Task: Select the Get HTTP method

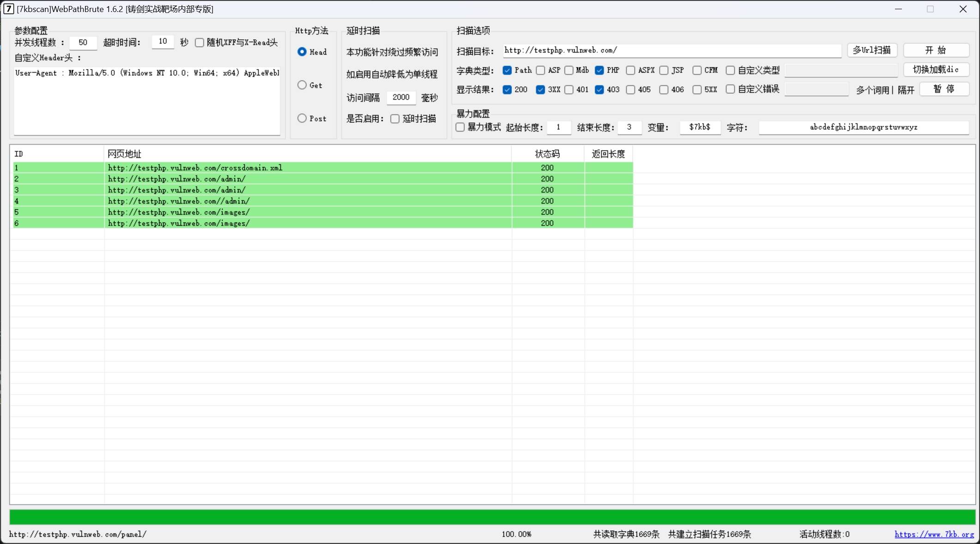Action: [x=302, y=85]
